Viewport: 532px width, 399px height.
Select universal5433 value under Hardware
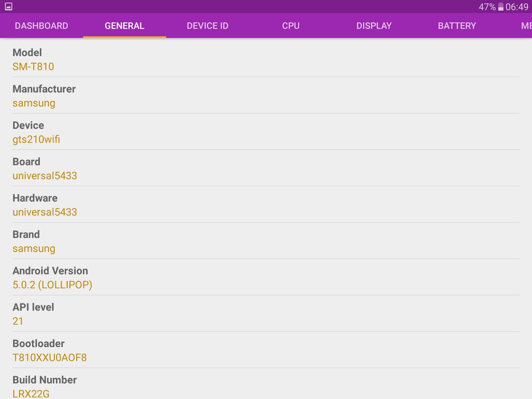[45, 212]
